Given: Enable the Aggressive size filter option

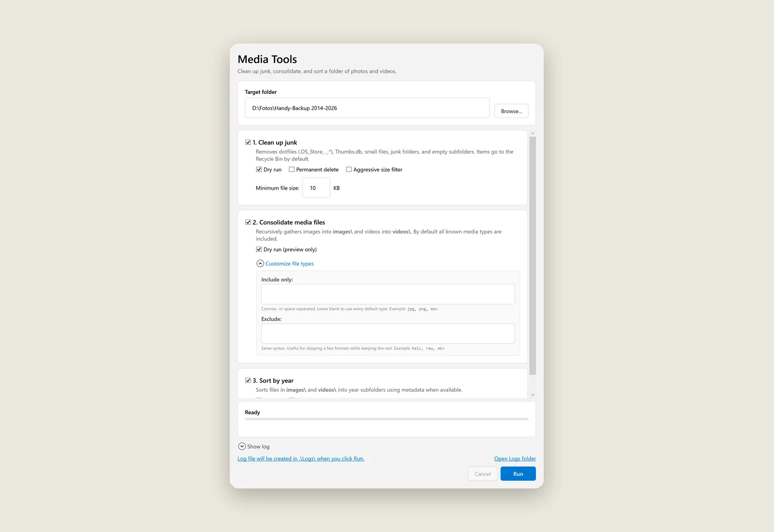Looking at the screenshot, I should [x=349, y=170].
